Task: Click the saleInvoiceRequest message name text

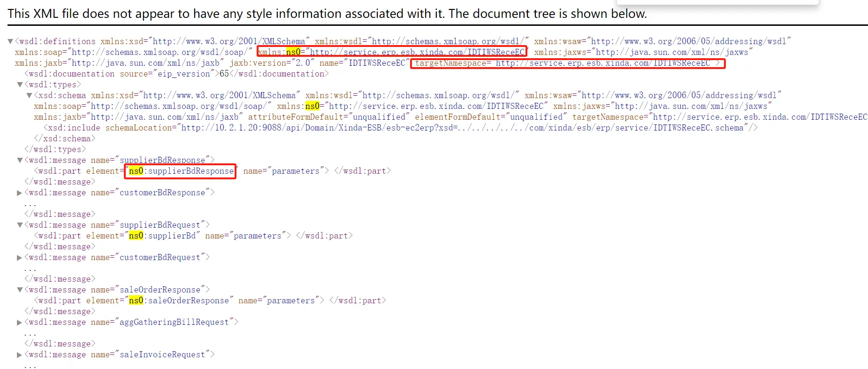Action: (x=162, y=354)
